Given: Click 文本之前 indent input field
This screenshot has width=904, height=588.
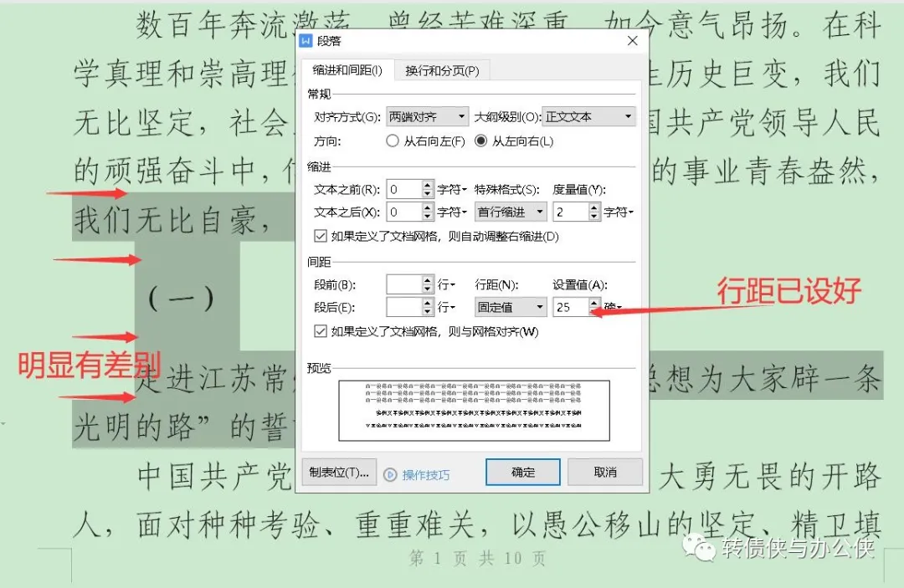Looking at the screenshot, I should coord(404,190).
